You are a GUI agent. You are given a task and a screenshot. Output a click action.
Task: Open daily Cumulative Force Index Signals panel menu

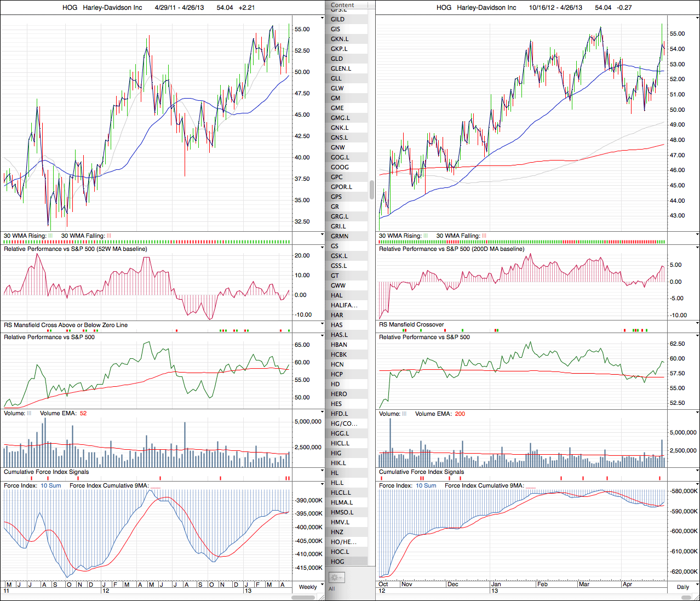[697, 472]
